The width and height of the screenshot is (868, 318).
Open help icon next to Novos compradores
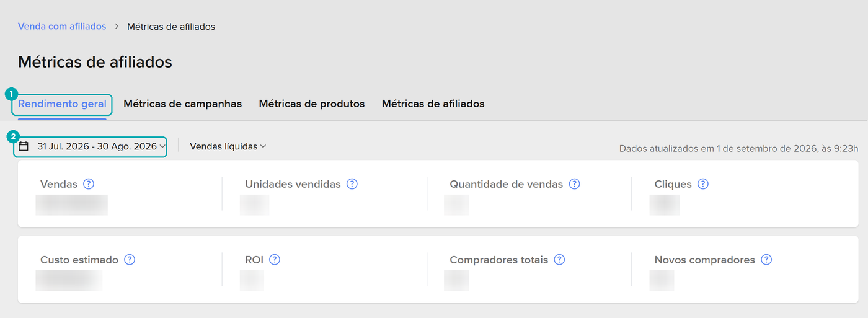766,260
